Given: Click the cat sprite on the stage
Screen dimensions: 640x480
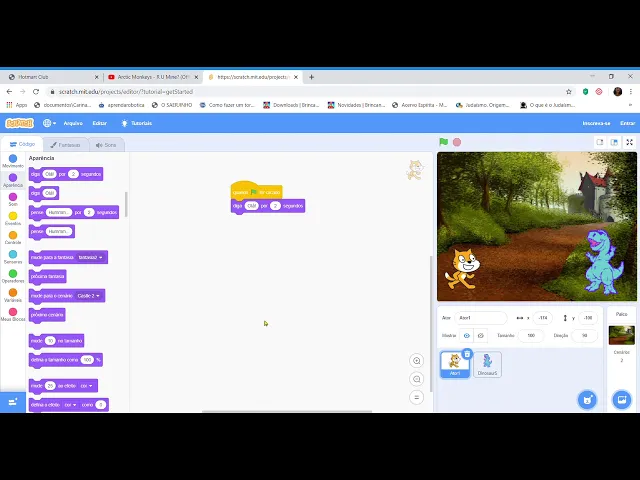Looking at the screenshot, I should (x=462, y=269).
